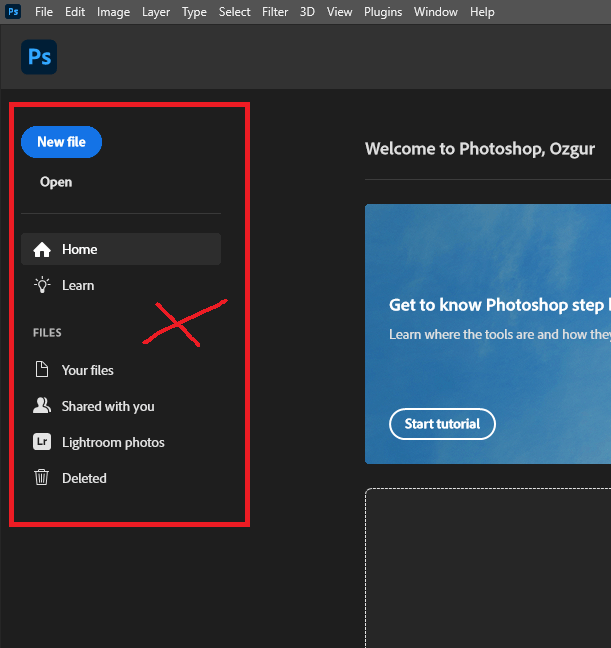Click the Your files document icon
Viewport: 611px width, 648px height.
[42, 369]
